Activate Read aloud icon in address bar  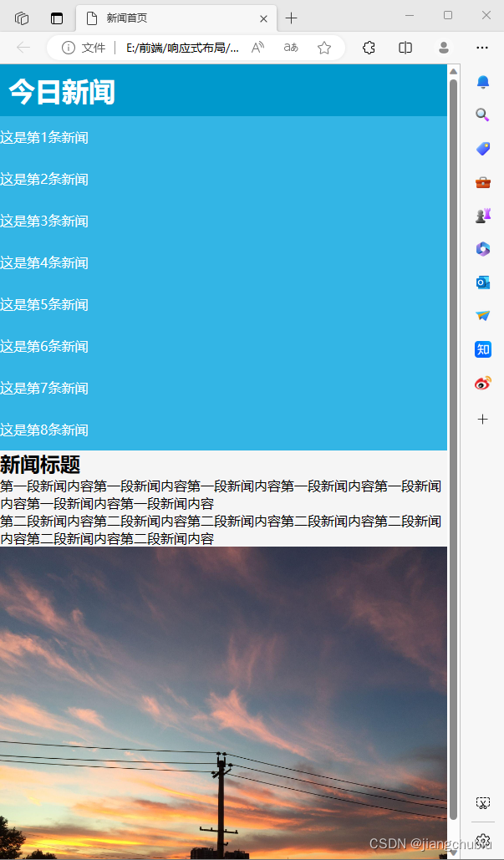tap(257, 48)
